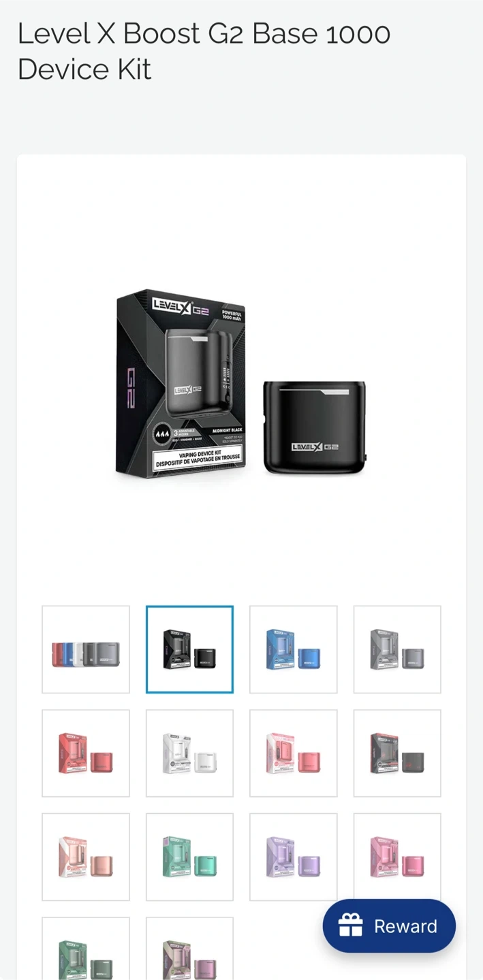The image size is (483, 980).
Task: Click the black G2 device in main image
Action: pyautogui.click(x=315, y=427)
